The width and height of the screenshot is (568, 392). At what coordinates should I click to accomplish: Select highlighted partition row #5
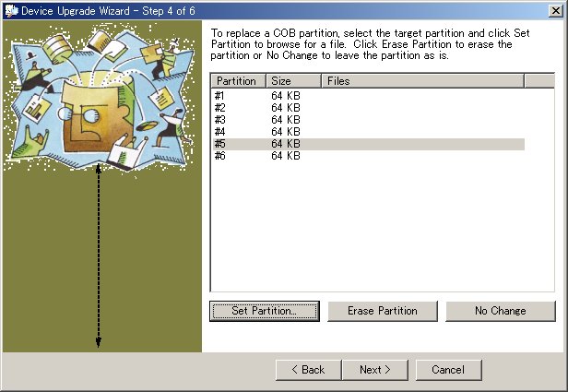(369, 144)
